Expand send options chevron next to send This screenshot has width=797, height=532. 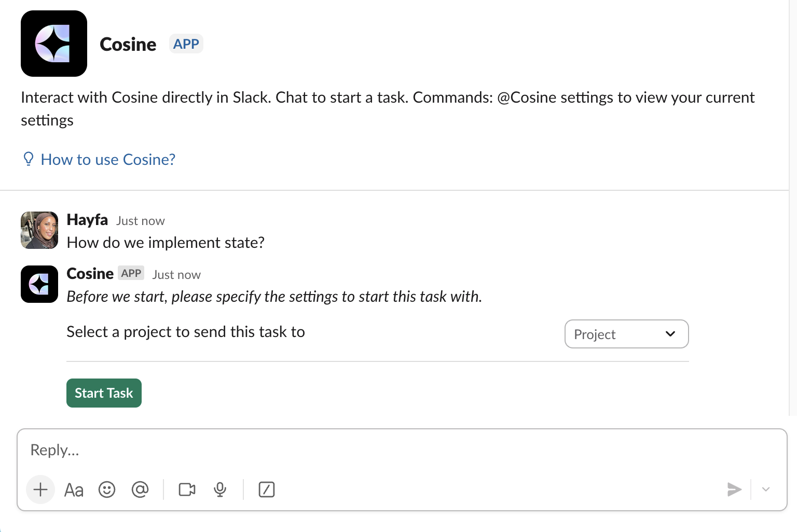tap(766, 489)
